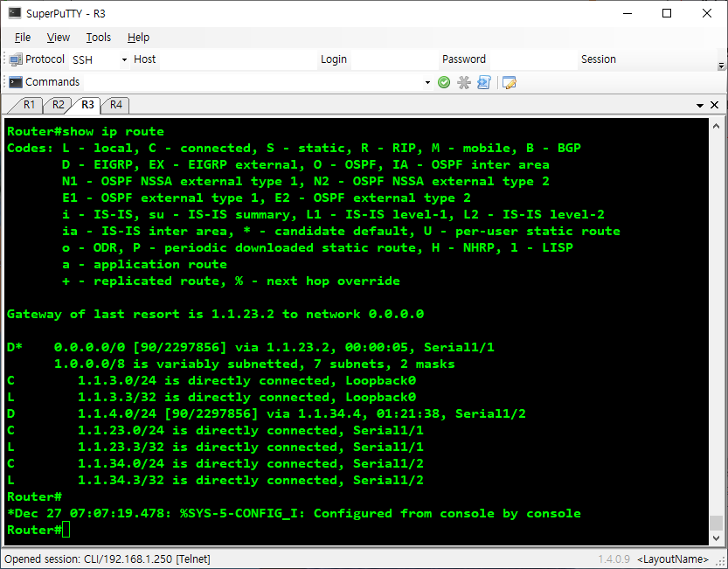The height and width of the screenshot is (569, 728).
Task: Click the '1.0.0.0/8 is variably subnetted' line
Action: (x=254, y=364)
